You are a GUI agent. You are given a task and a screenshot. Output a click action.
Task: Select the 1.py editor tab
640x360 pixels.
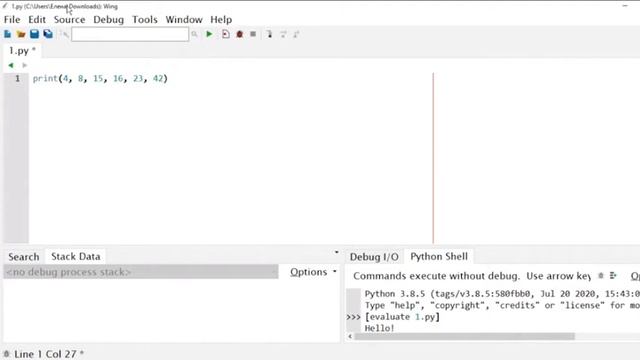pos(22,51)
